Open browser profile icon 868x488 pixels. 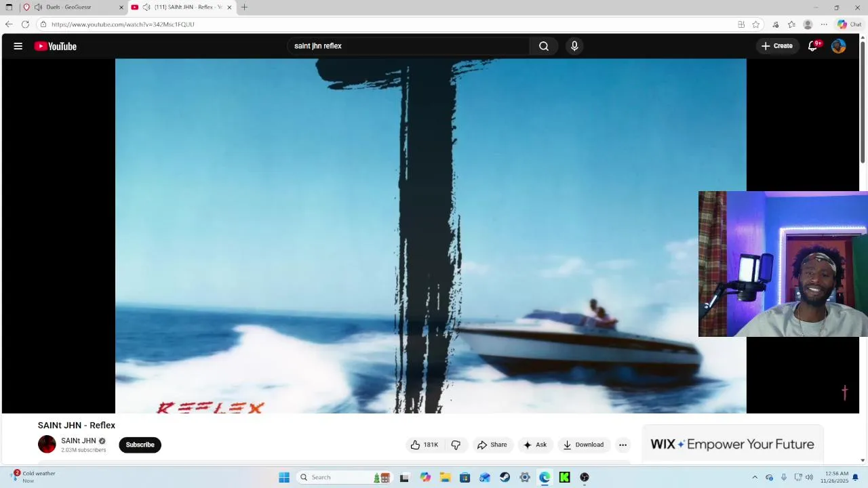[808, 24]
